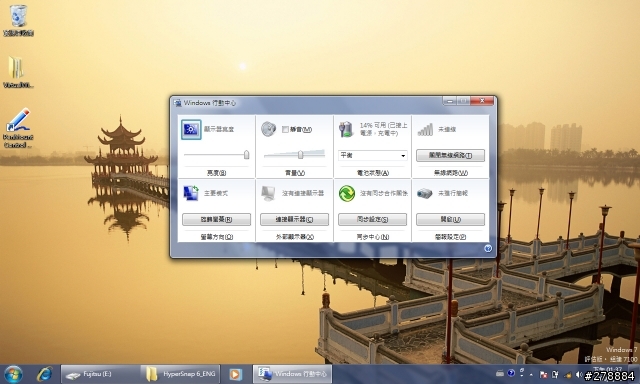The width and height of the screenshot is (640, 384).
Task: Click the volume slider handle
Action: point(300,155)
